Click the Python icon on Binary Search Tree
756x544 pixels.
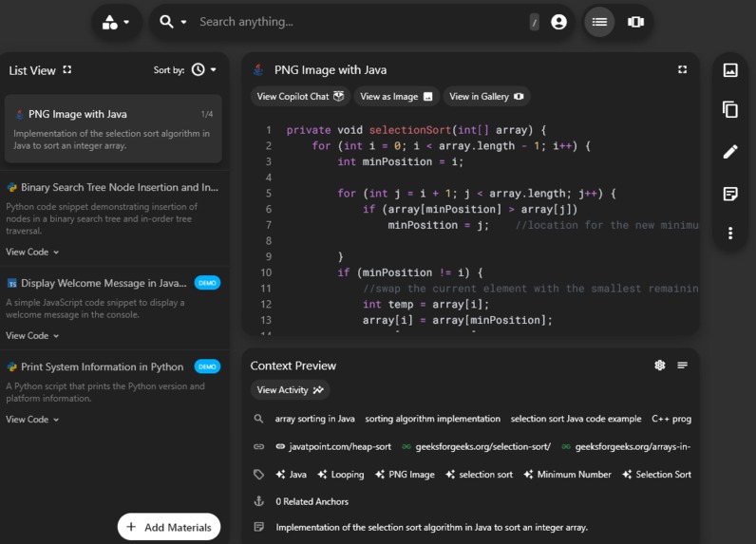[12, 187]
